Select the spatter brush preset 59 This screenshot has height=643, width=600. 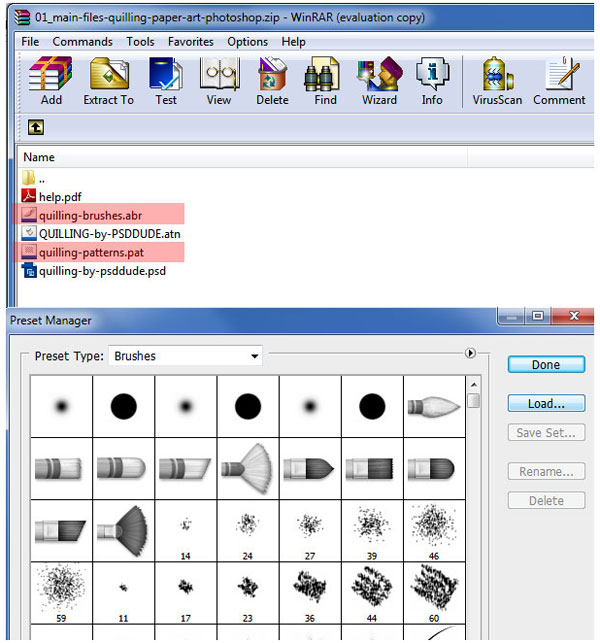pos(62,593)
